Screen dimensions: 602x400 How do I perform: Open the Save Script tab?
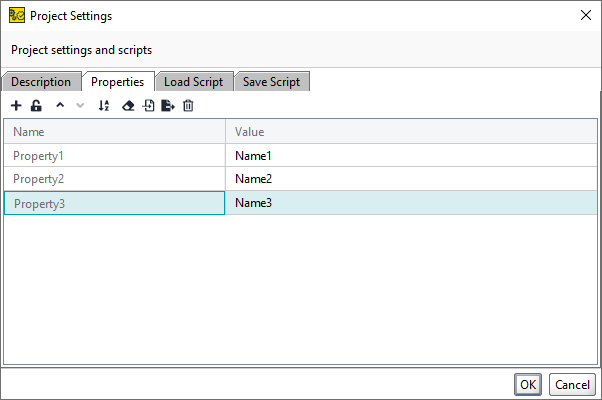tap(271, 82)
